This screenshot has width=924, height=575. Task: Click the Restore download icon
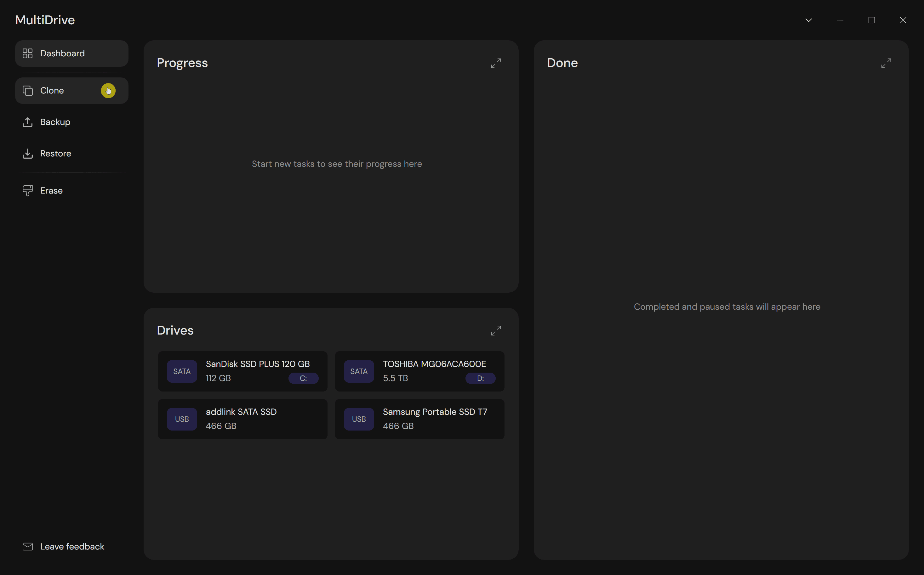(27, 153)
